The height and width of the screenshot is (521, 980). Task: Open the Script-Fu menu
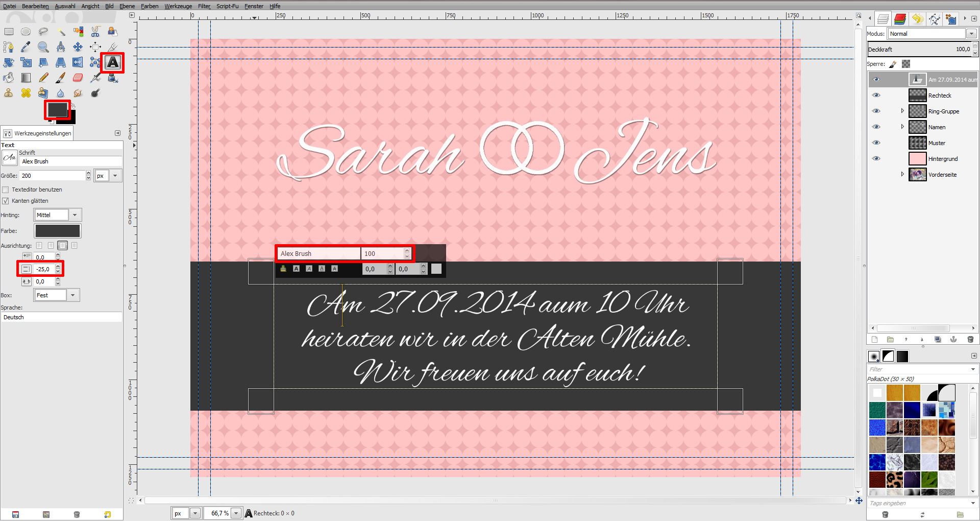tap(228, 6)
